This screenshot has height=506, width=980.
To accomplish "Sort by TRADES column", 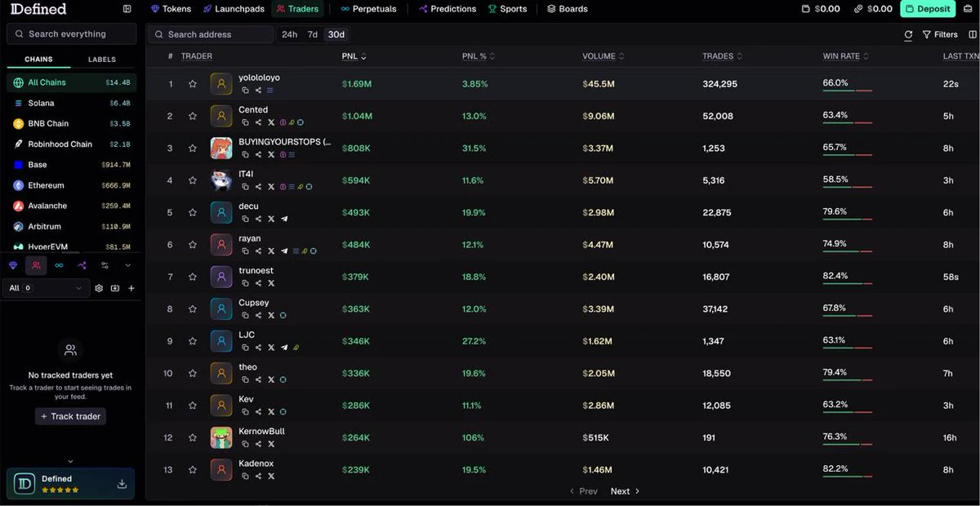I will (x=722, y=56).
